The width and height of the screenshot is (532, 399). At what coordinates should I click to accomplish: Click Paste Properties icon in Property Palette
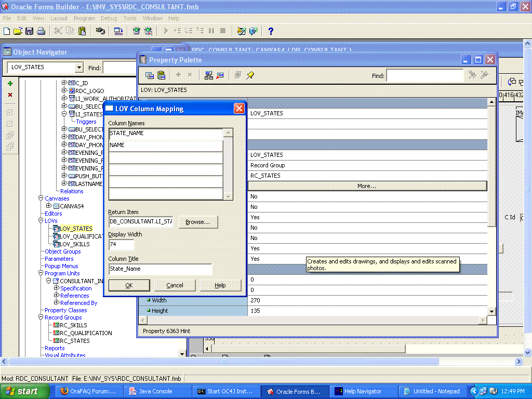click(162, 75)
